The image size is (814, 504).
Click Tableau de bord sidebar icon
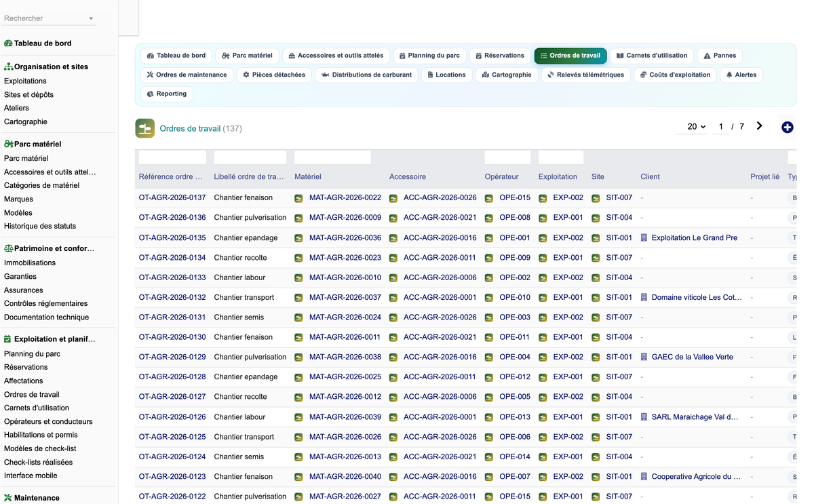pos(8,43)
